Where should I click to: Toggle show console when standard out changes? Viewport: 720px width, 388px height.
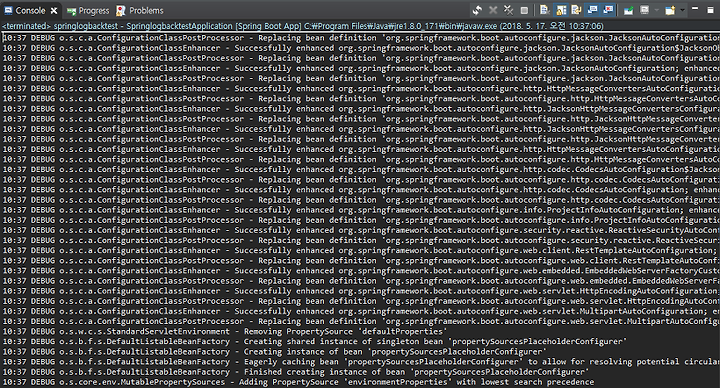click(x=592, y=10)
